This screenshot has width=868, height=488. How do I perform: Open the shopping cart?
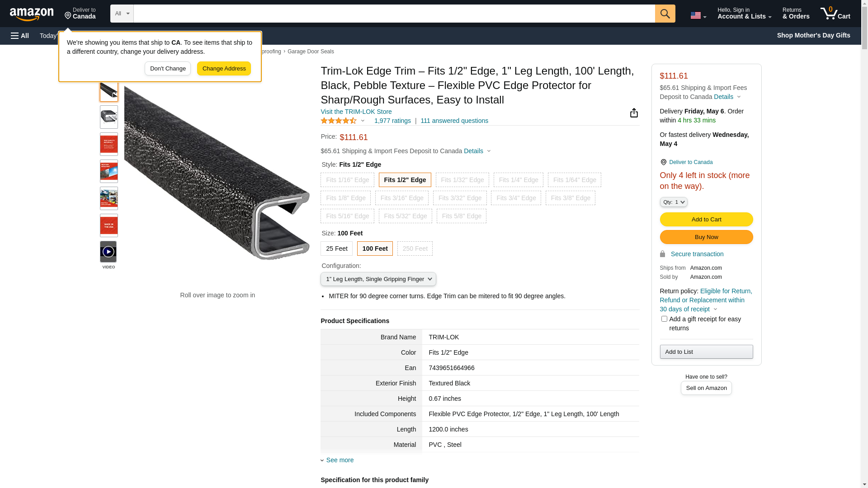pyautogui.click(x=835, y=14)
